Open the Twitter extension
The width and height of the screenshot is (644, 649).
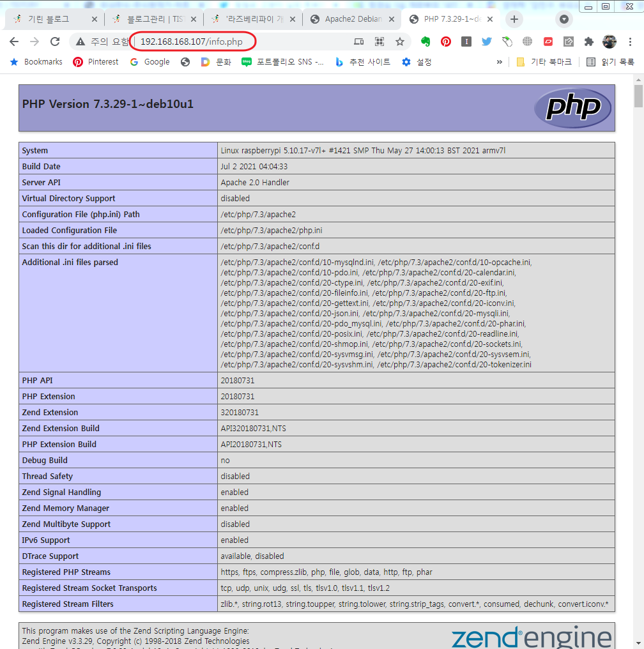pyautogui.click(x=487, y=42)
